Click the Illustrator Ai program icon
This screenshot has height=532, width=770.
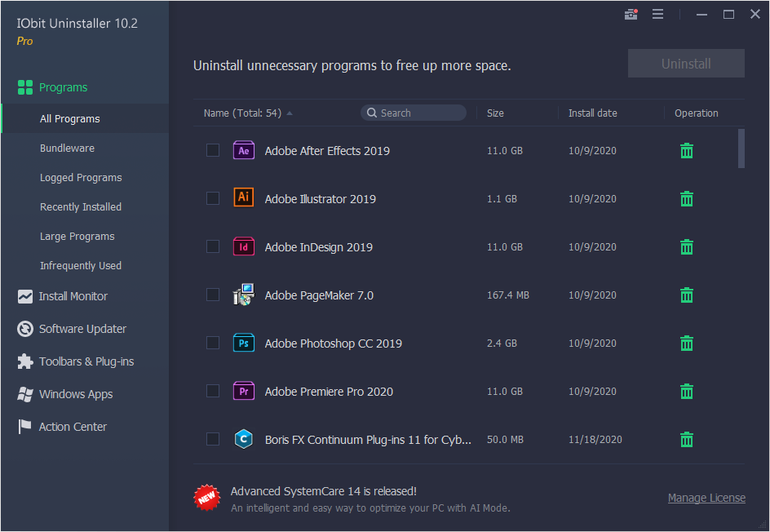click(x=244, y=197)
